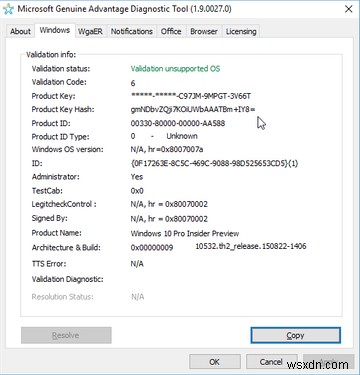
Task: Click 'Validation unsupported OS' status text
Action: click(x=175, y=69)
